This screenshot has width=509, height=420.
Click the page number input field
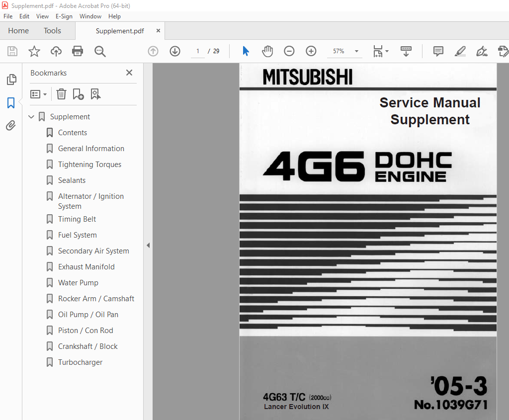(x=198, y=51)
